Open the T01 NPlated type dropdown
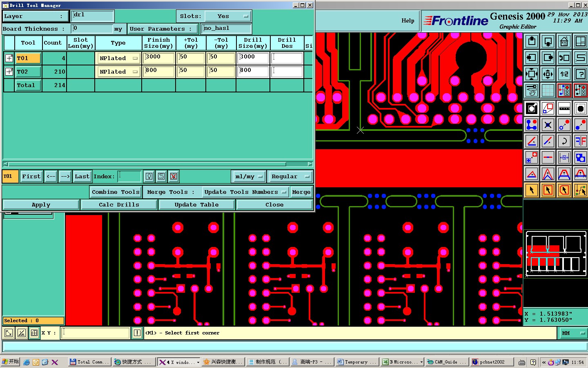The image size is (588, 368). point(118,58)
